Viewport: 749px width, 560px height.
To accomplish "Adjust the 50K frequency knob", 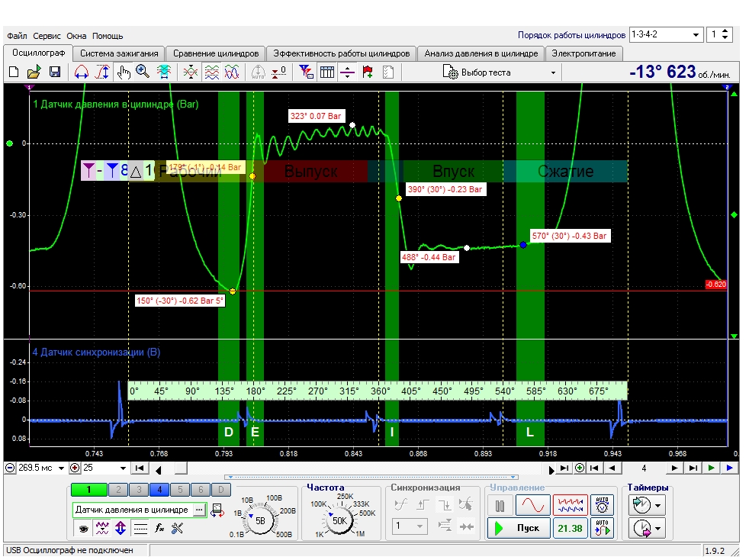I will (x=339, y=521).
